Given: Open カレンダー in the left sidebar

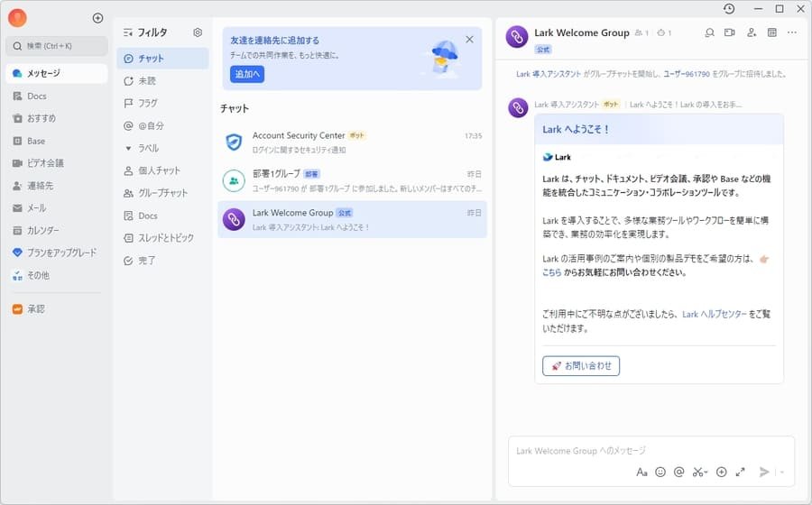Looking at the screenshot, I should [x=42, y=230].
